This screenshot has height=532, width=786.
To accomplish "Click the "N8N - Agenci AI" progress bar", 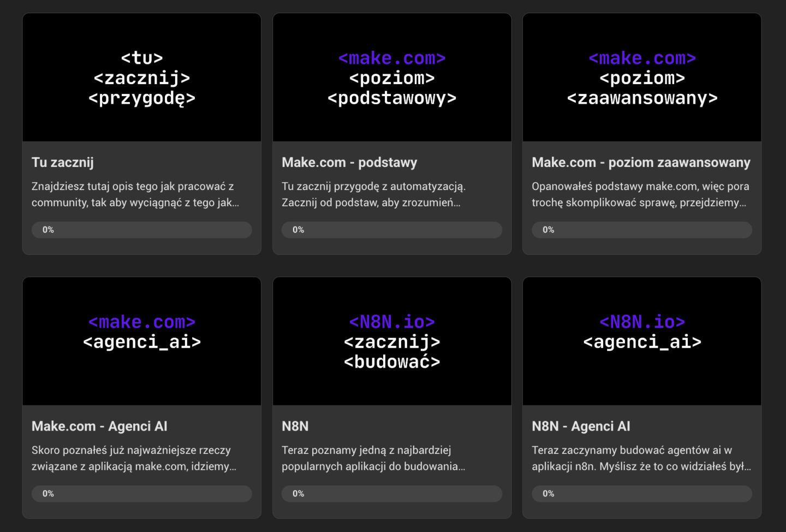I will tap(642, 494).
